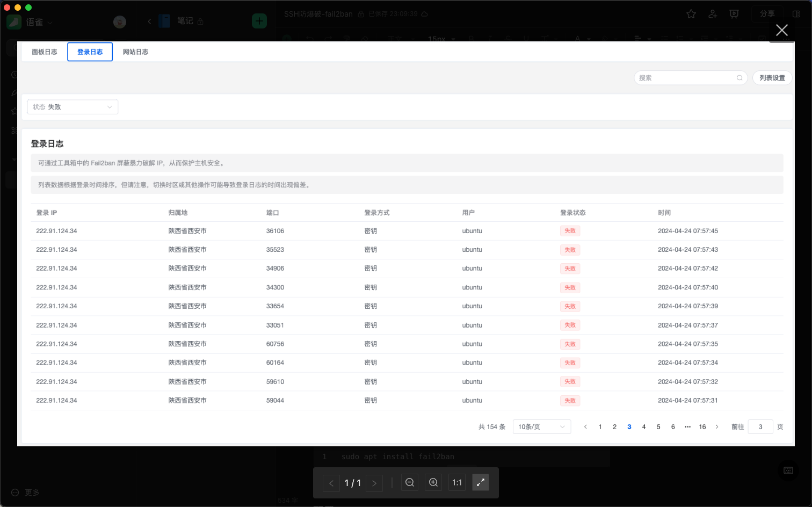Click port value 35523

pos(275,250)
